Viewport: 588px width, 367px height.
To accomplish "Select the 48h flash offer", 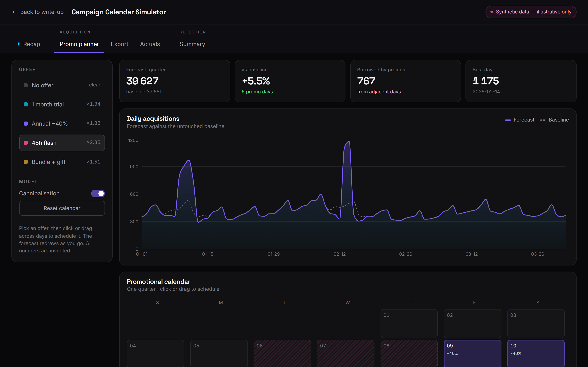I will point(62,143).
